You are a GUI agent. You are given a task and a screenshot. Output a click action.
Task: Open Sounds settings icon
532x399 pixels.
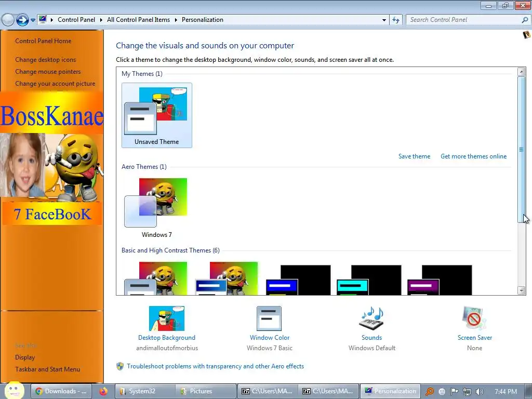(x=371, y=318)
